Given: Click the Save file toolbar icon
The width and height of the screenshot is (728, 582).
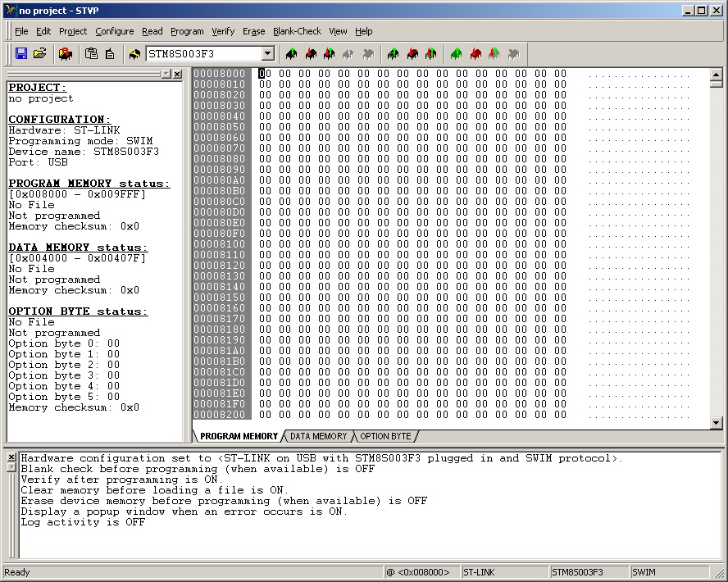Looking at the screenshot, I should click(21, 54).
